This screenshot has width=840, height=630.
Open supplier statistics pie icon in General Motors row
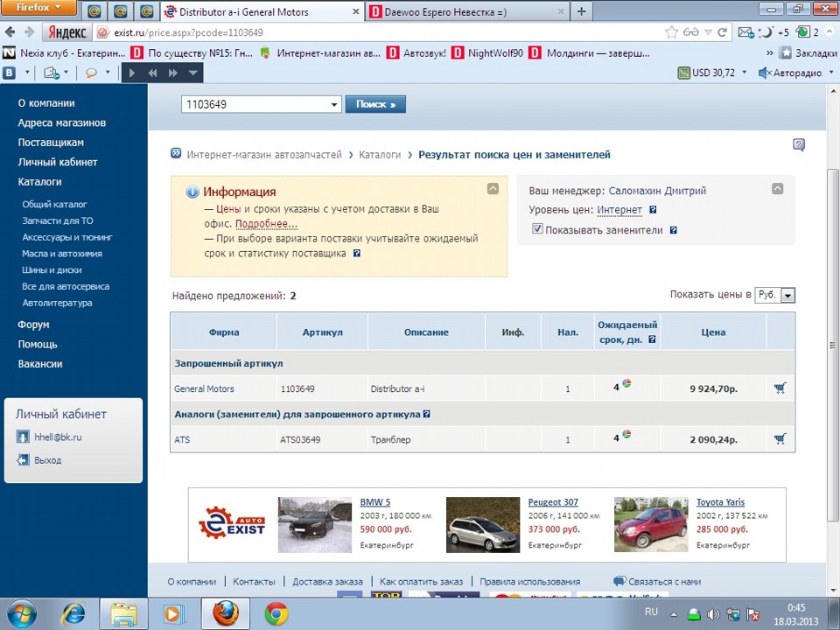click(x=626, y=383)
